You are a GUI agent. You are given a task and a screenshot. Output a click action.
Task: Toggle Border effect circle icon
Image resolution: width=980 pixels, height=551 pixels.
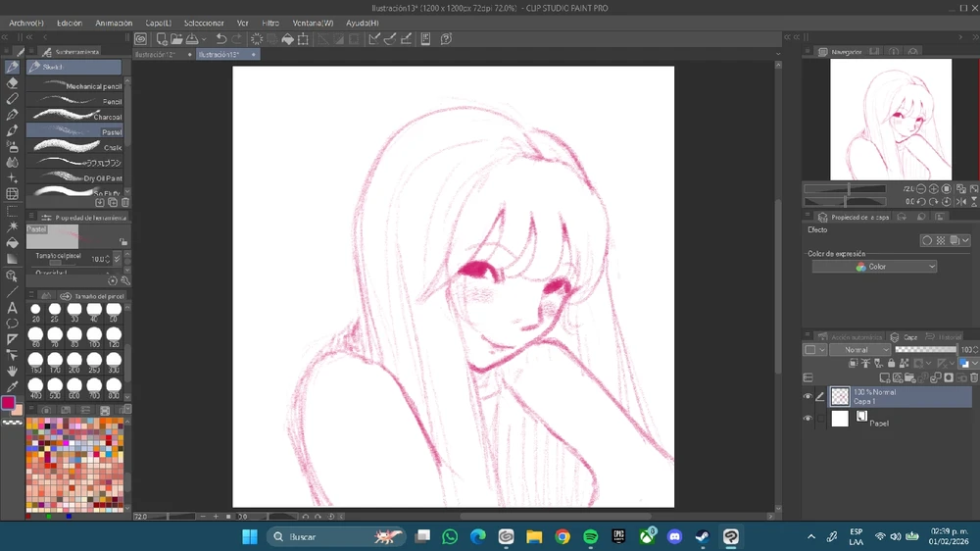pyautogui.click(x=927, y=240)
